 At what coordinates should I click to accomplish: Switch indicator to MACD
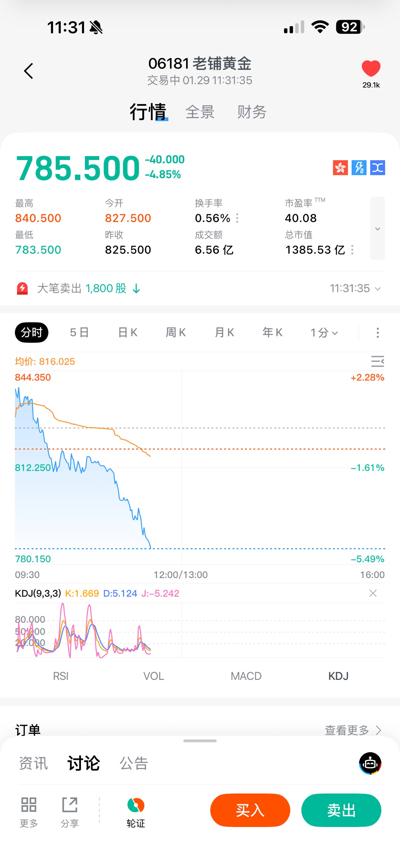246,676
